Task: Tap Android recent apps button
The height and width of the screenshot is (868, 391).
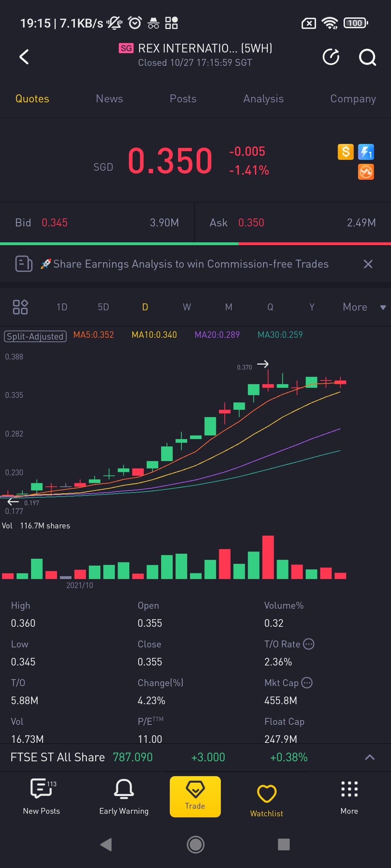Action: pos(284,845)
